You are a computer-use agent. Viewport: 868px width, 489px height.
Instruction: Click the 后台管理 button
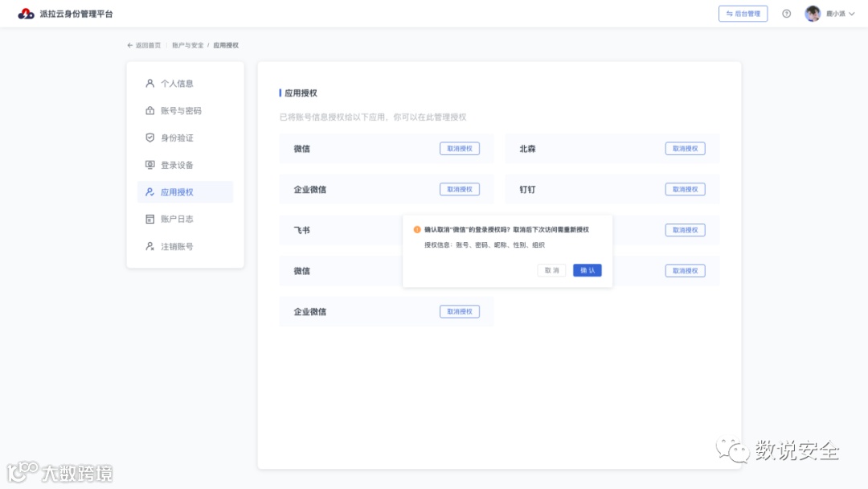(743, 14)
